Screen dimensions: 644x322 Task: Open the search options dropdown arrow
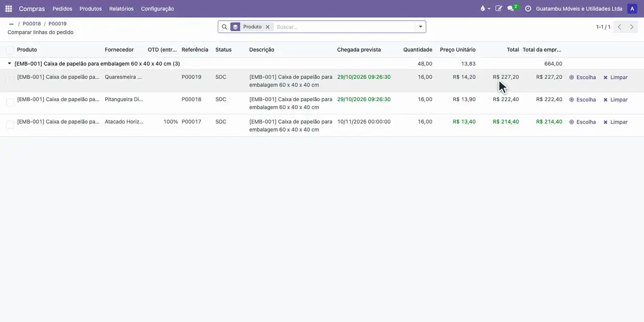point(421,27)
